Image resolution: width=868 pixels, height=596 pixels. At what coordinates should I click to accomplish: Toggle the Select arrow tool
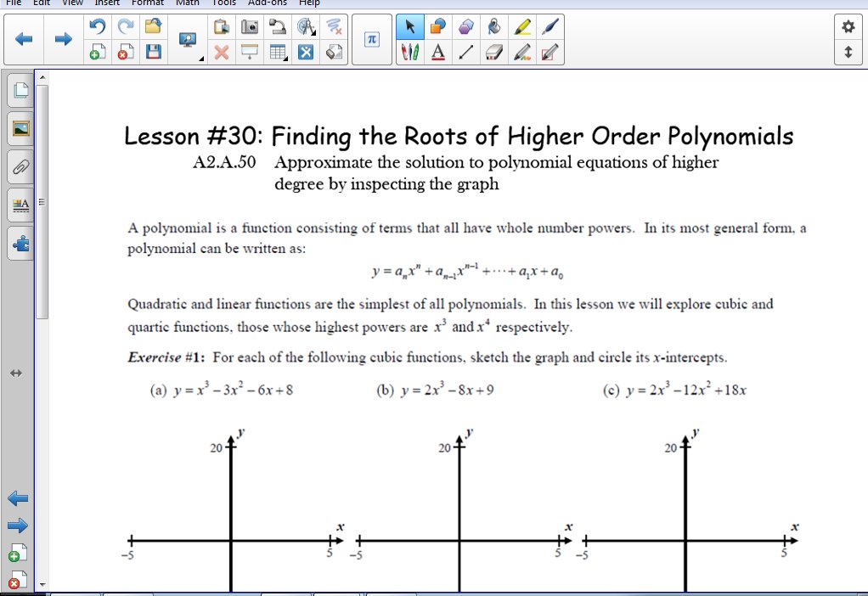410,26
